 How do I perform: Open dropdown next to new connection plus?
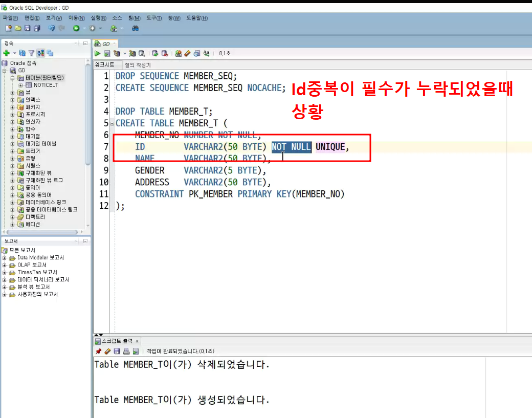tap(14, 53)
